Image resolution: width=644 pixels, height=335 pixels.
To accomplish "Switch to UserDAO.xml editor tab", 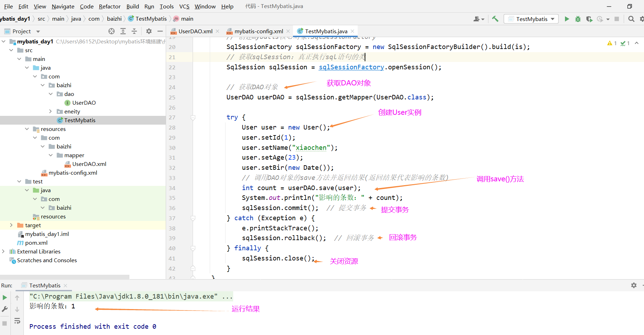I will coord(195,31).
